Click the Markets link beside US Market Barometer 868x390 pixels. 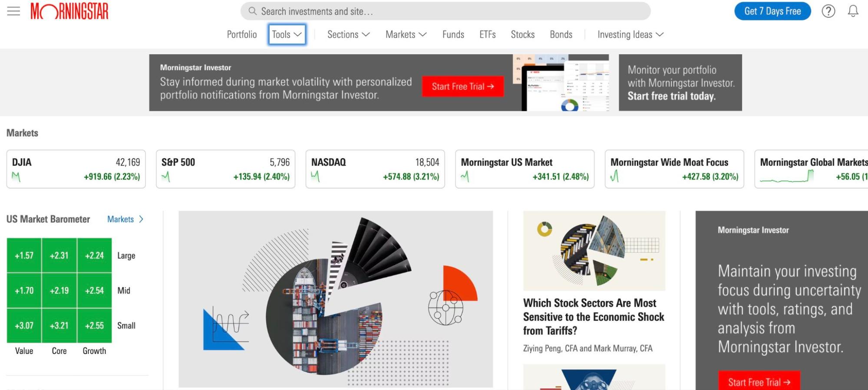tap(120, 219)
